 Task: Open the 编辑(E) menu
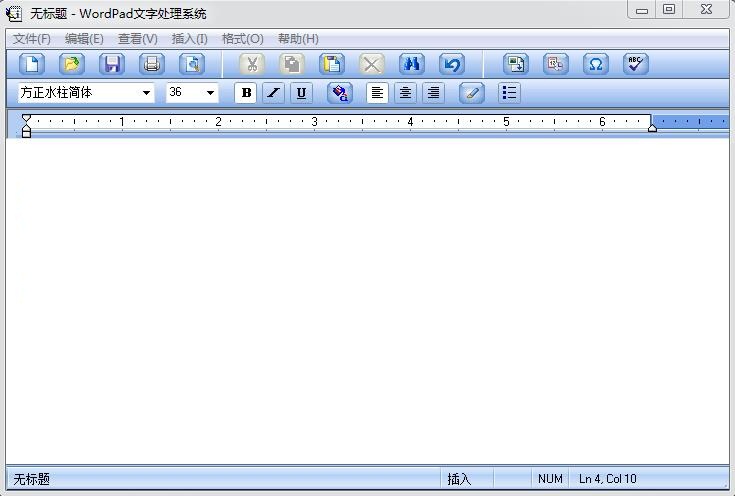84,39
